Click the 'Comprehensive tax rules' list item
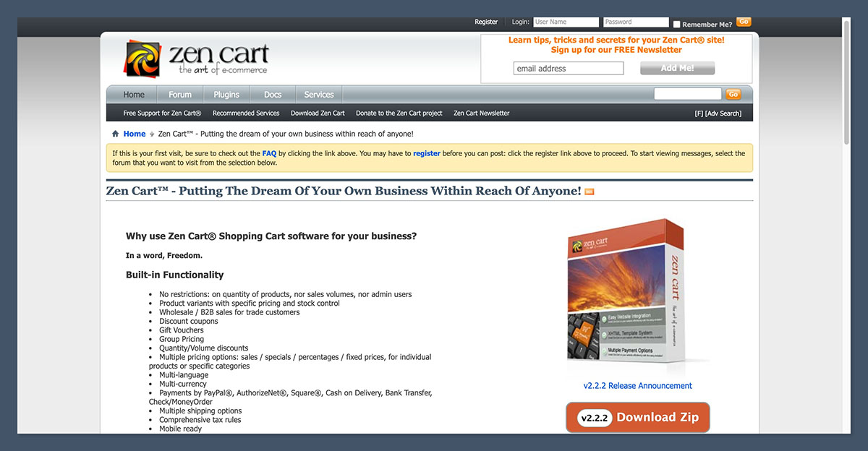 200,420
